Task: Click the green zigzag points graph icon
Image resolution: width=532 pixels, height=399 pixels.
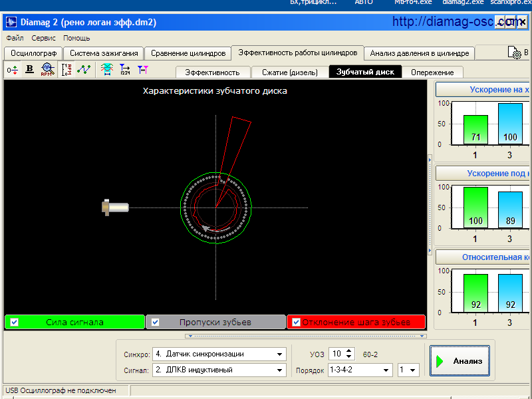Action: pyautogui.click(x=84, y=70)
